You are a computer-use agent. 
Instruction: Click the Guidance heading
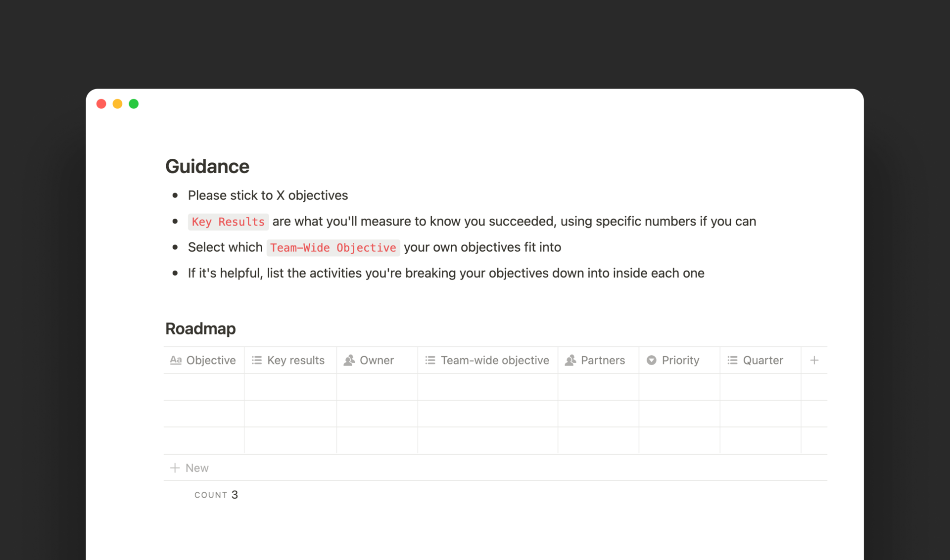click(207, 166)
